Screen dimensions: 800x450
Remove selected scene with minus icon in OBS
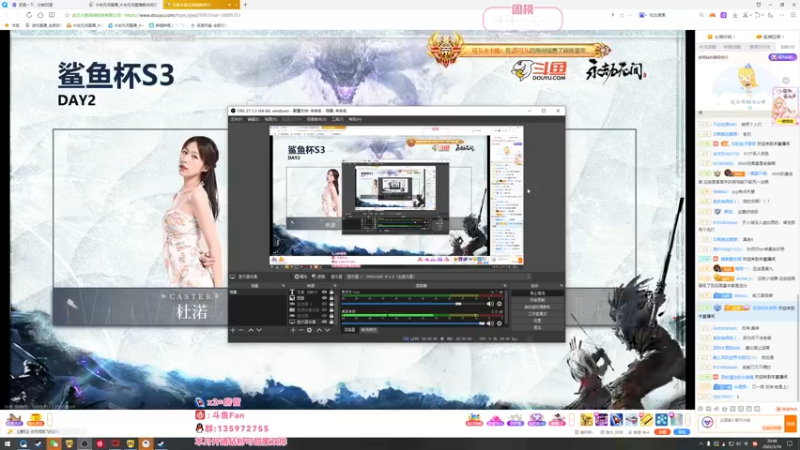click(x=241, y=330)
